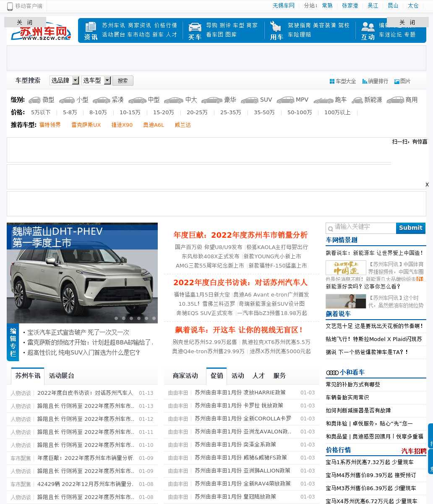Select price range 10-15万

tap(130, 113)
